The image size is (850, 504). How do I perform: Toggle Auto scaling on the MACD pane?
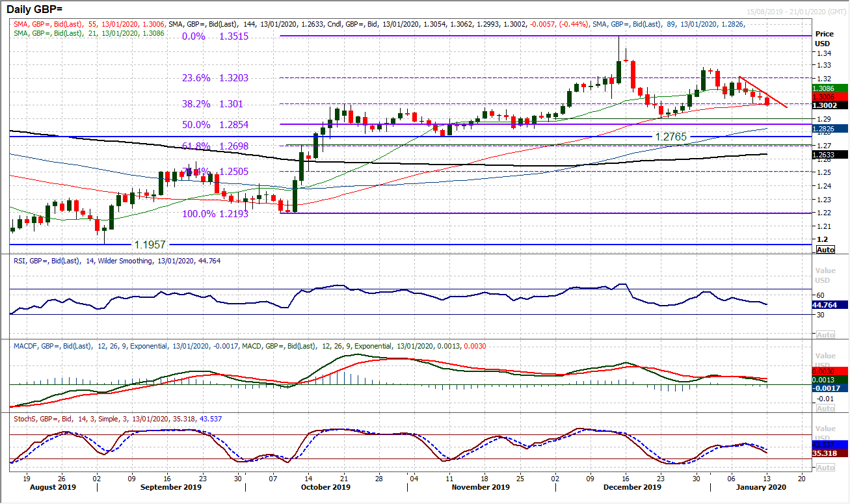pyautogui.click(x=825, y=408)
